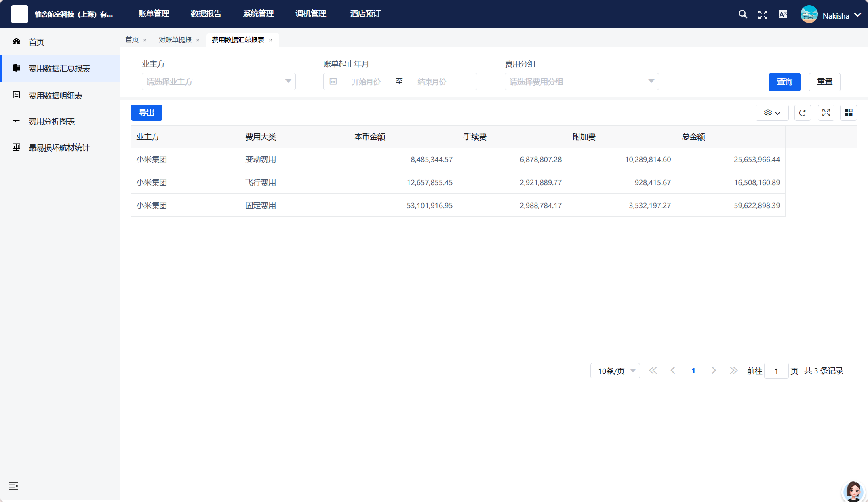Expand the 业主方 selection dropdown
The image size is (868, 502).
coord(219,82)
